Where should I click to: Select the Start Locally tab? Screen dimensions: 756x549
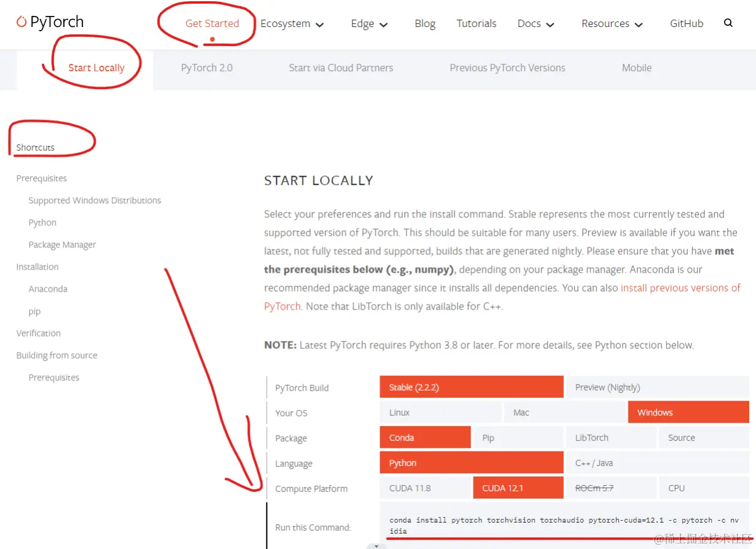pyautogui.click(x=96, y=68)
